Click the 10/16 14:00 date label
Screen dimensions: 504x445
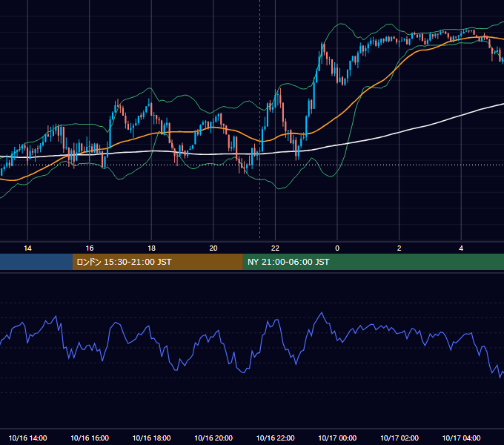click(27, 438)
